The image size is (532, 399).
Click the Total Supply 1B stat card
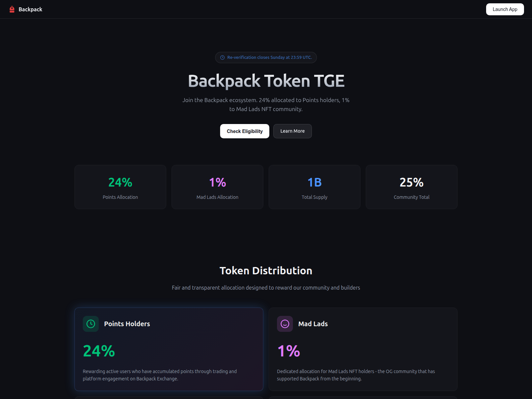[x=314, y=187]
